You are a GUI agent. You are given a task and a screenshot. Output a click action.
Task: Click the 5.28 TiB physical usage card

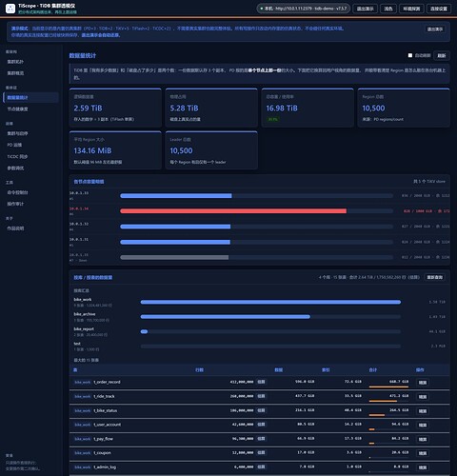point(211,108)
